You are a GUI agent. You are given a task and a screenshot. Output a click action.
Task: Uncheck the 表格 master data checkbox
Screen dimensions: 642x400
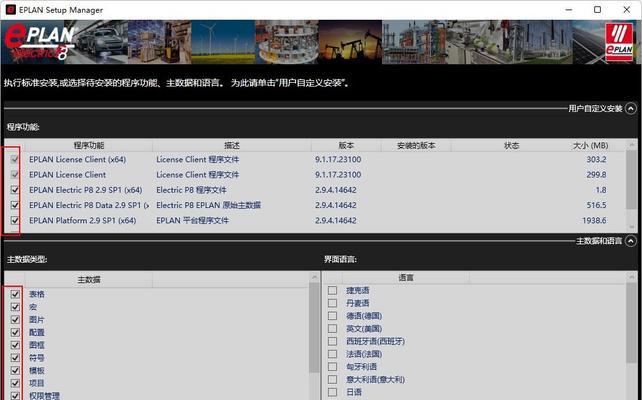coord(15,294)
